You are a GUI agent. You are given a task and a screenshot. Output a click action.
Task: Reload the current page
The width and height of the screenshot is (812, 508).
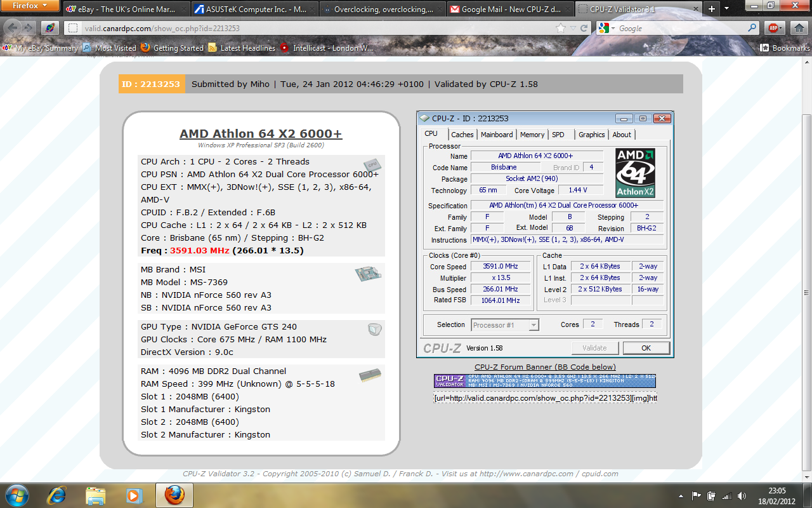(585, 28)
